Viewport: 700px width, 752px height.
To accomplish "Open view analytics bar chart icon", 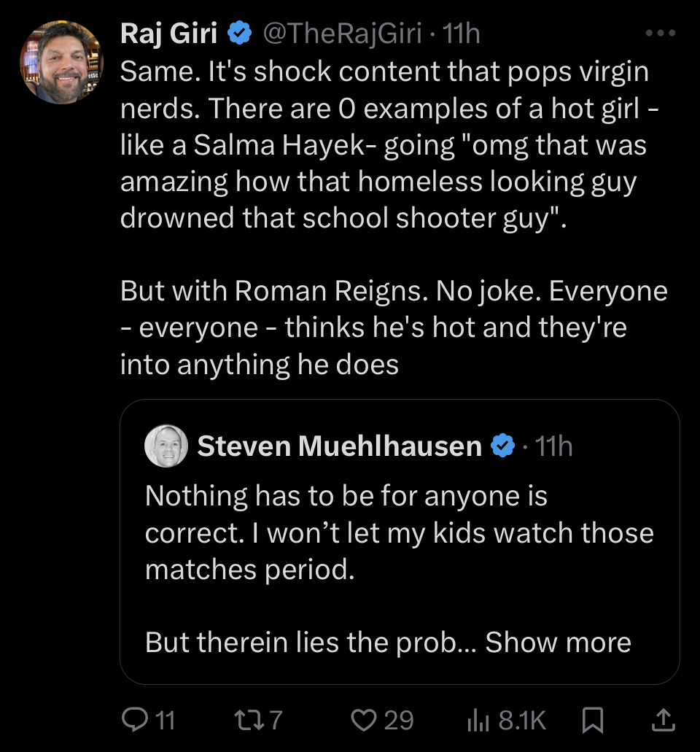I will coord(478,721).
